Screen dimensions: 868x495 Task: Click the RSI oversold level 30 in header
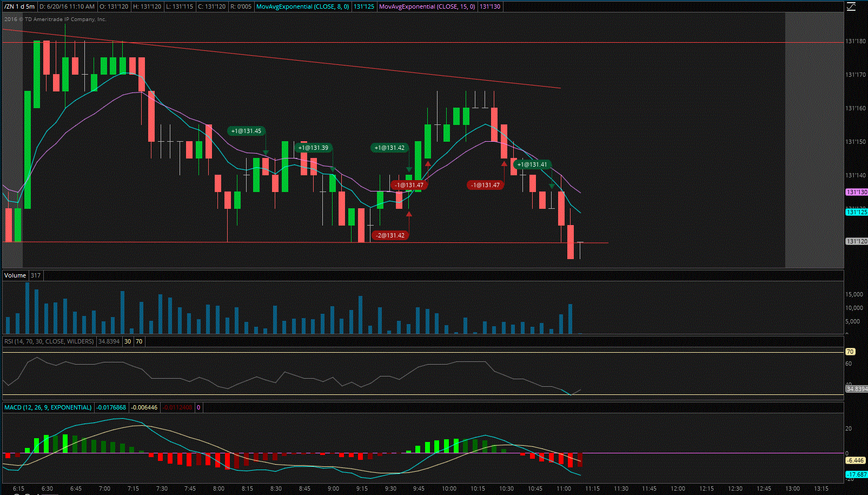click(x=128, y=341)
